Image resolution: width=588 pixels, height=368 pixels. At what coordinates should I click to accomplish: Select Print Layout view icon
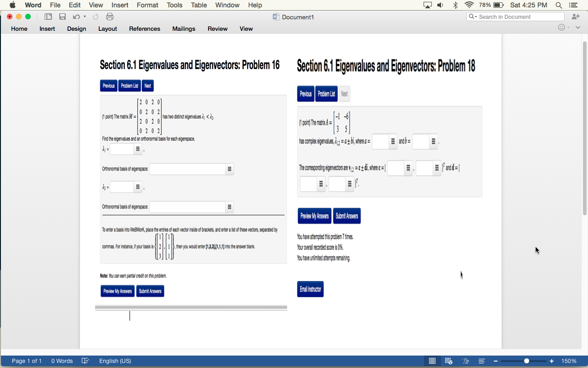pos(432,361)
